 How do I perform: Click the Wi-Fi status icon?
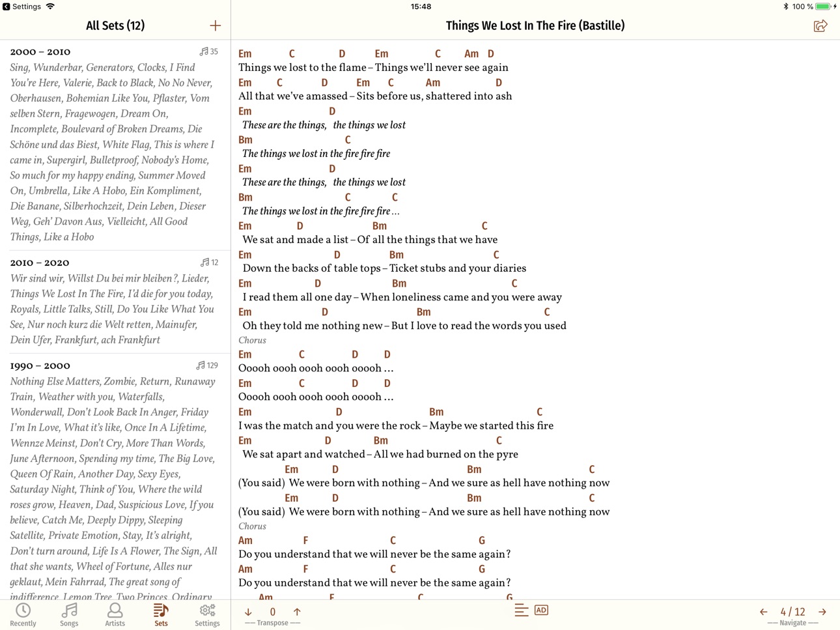[50, 7]
